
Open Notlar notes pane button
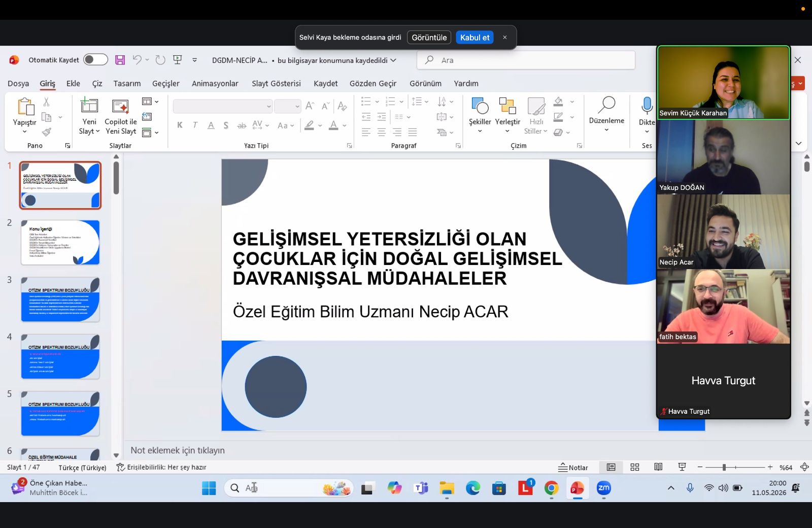[573, 468]
